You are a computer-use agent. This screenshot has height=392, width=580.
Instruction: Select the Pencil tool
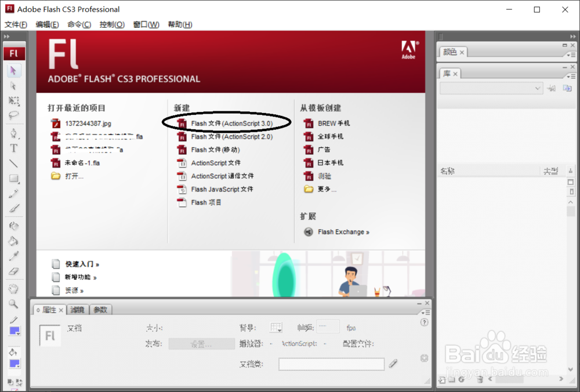point(14,194)
